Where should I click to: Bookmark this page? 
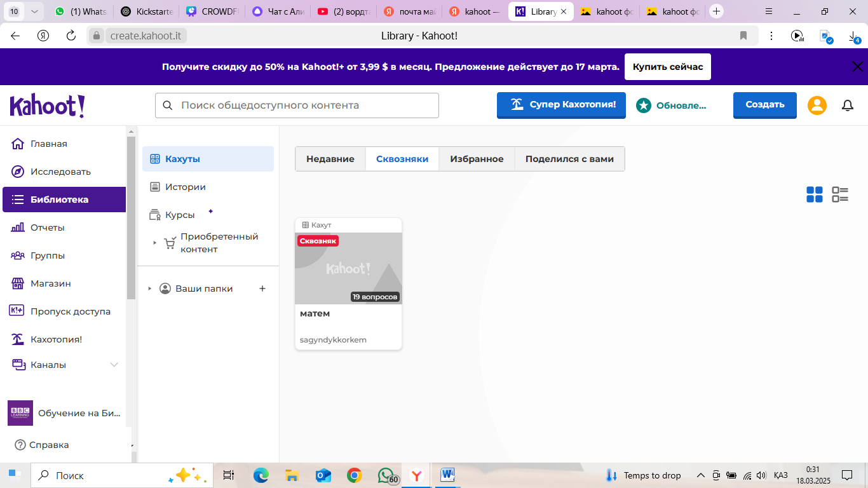pyautogui.click(x=743, y=36)
